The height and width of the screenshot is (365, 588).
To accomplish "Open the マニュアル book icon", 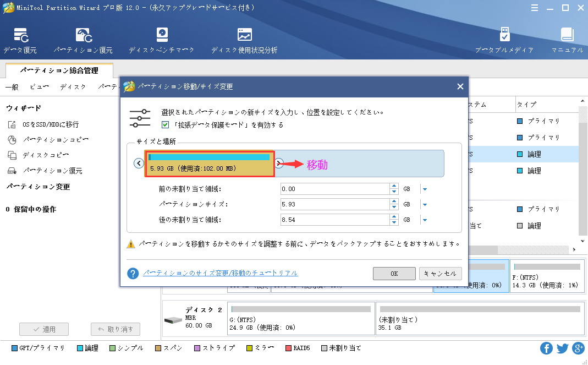I will point(567,35).
